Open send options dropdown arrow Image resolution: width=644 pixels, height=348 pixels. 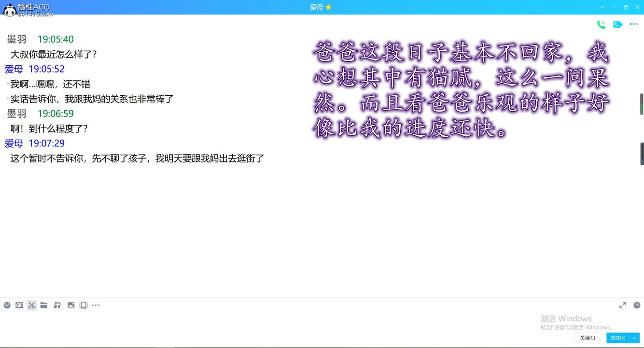coord(635,338)
